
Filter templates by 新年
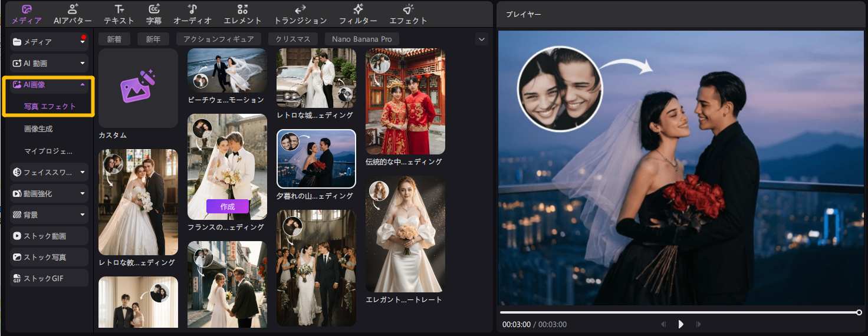153,39
